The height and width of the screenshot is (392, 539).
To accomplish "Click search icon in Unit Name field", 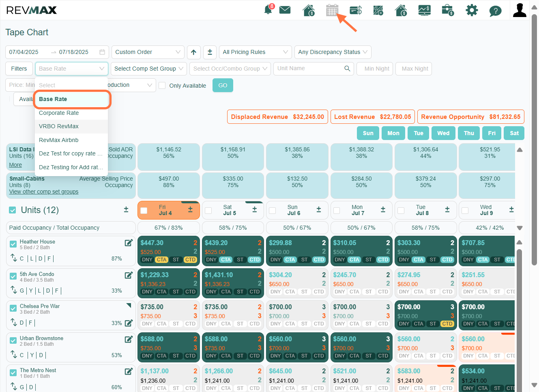I will (347, 68).
